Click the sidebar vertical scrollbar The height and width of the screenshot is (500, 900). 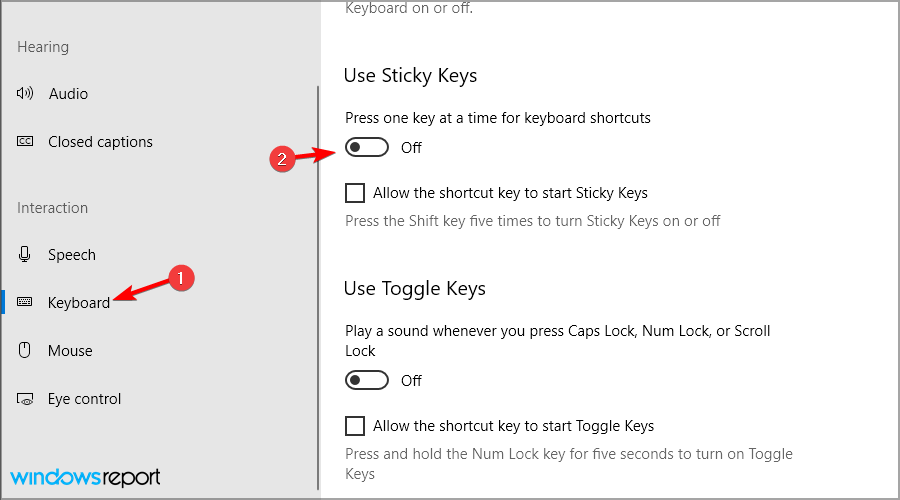tap(318, 290)
